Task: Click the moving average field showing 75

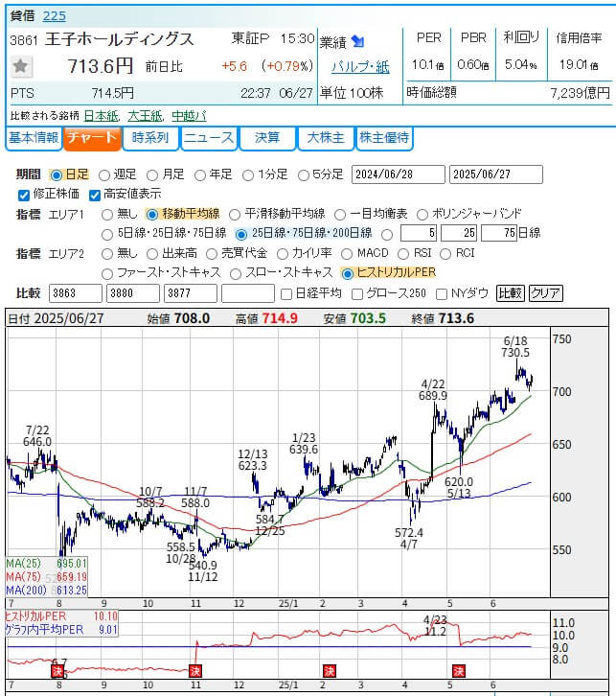Action: (499, 233)
